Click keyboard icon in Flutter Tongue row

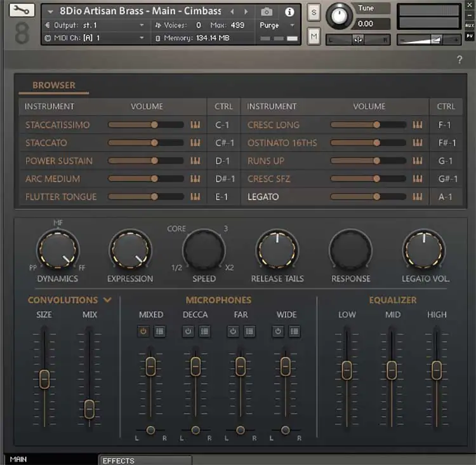point(195,197)
